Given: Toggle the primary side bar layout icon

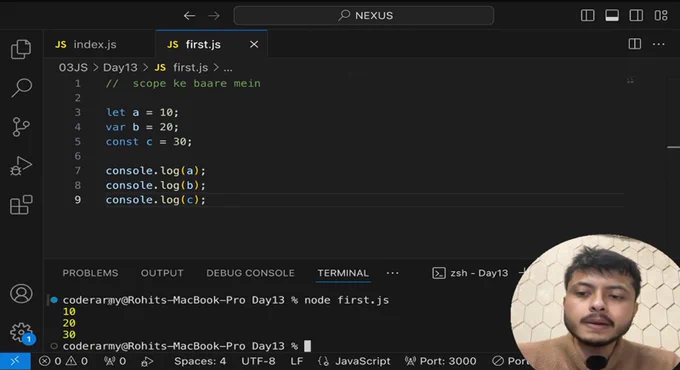Looking at the screenshot, I should coord(588,16).
